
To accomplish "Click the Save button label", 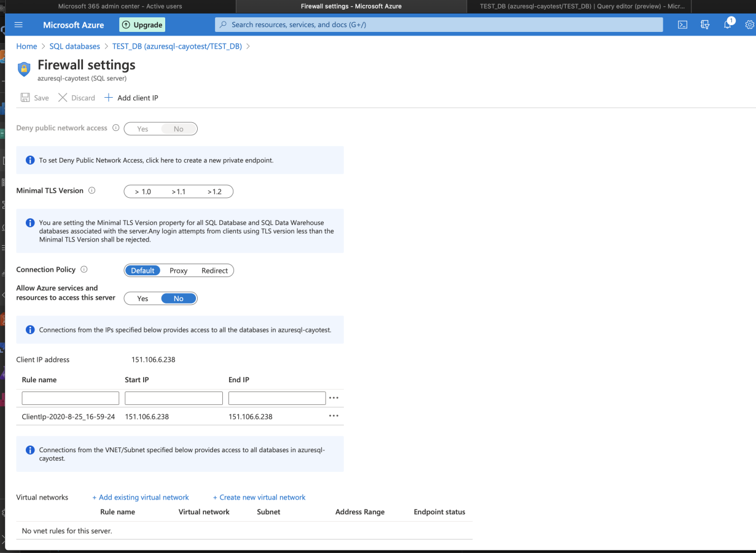I will point(41,98).
